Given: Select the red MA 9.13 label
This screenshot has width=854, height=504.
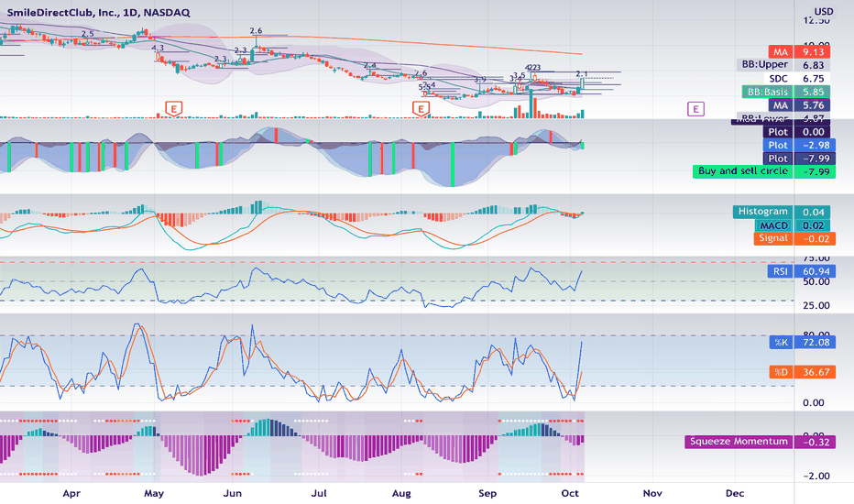Looking at the screenshot, I should coord(799,51).
